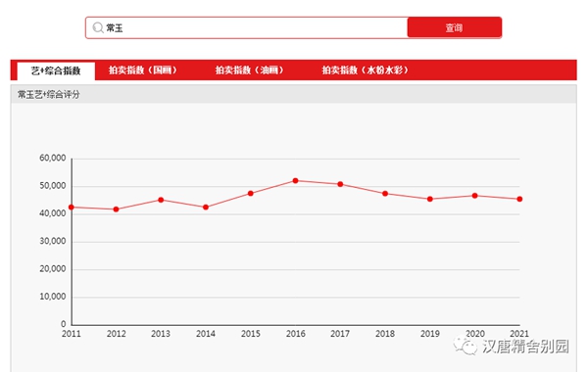Screen dimensions: 588x372
Task: Select the 2012 data point marker
Action: click(x=117, y=209)
